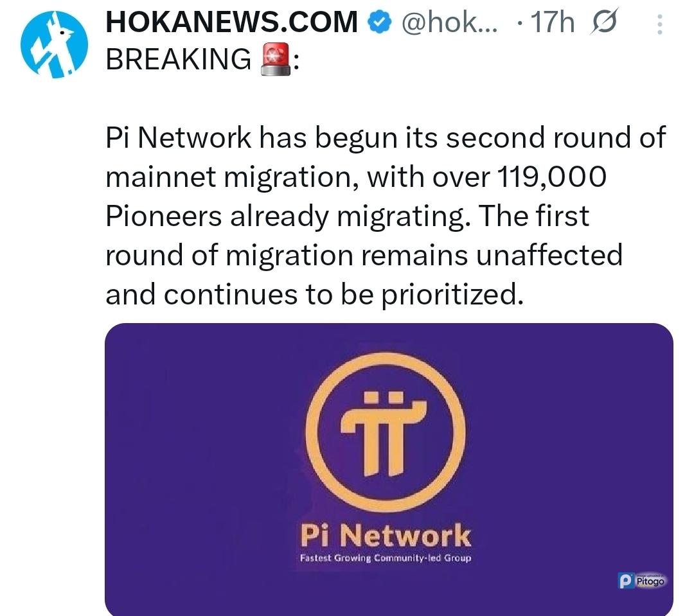The image size is (694, 616).
Task: Open the HOKANEWS.COM account name link
Action: pos(231,23)
